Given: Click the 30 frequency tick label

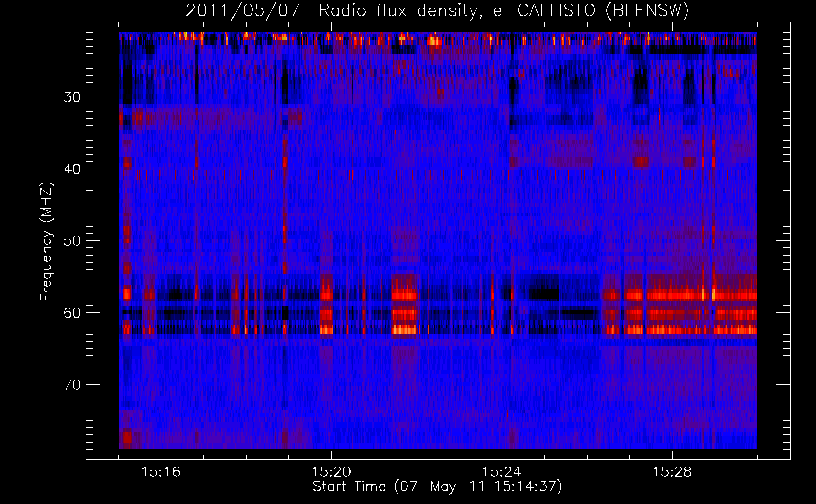Looking at the screenshot, I should (72, 97).
